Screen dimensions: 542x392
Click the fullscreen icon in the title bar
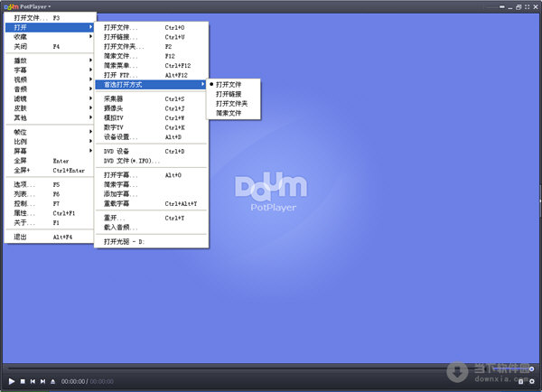click(x=527, y=6)
